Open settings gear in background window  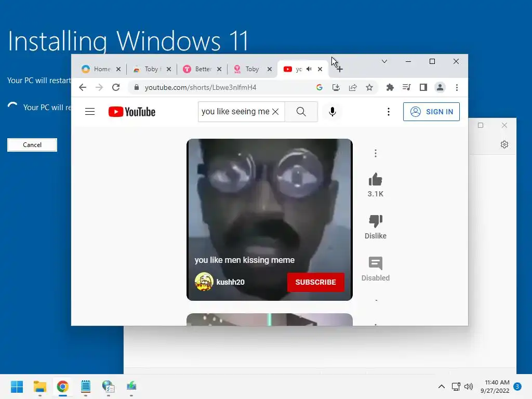pos(504,144)
